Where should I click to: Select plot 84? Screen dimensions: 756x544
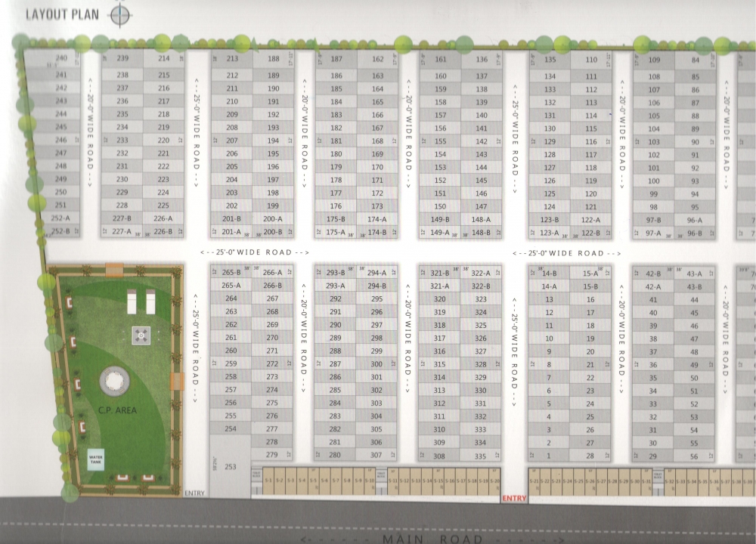click(x=696, y=60)
